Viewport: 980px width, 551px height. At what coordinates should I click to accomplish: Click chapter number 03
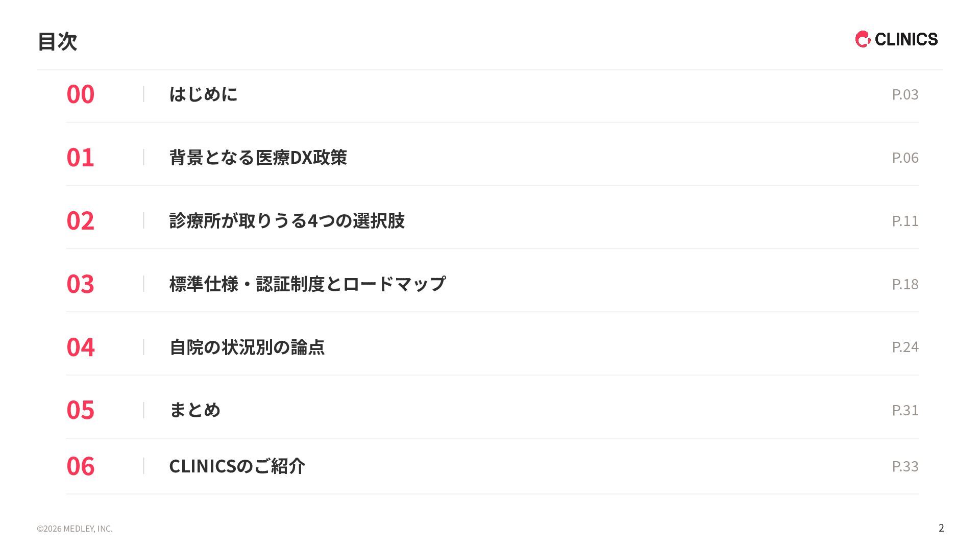click(81, 284)
